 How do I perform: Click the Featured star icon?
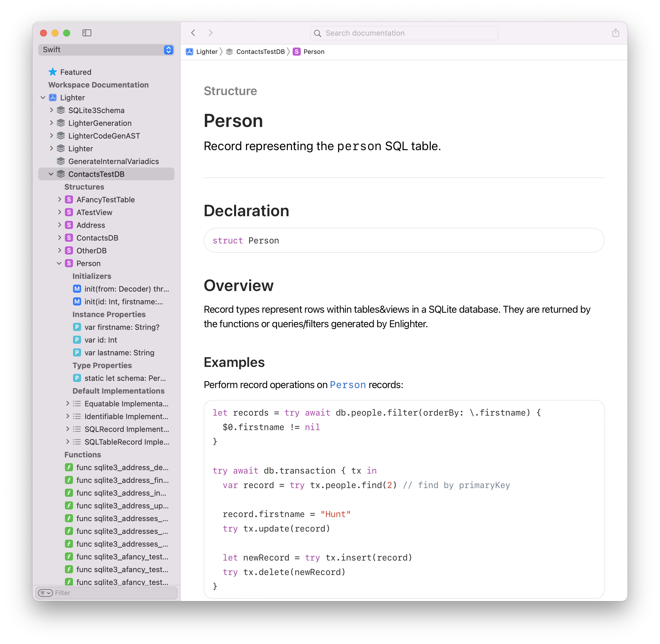click(53, 72)
